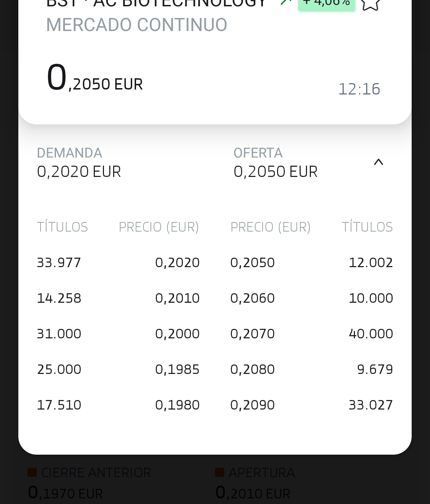Select bid row with 14.258 títulos
Image resolution: width=430 pixels, height=504 pixels.
118,298
